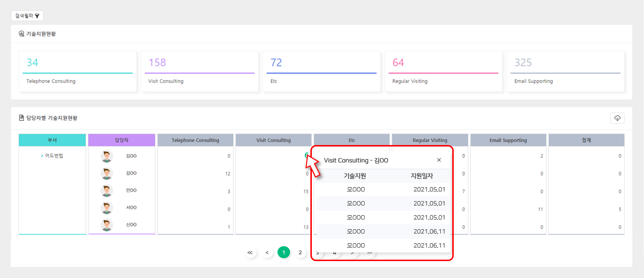Image resolution: width=644 pixels, height=278 pixels.
Task: Click the avatar of 민OO
Action: 107,190
